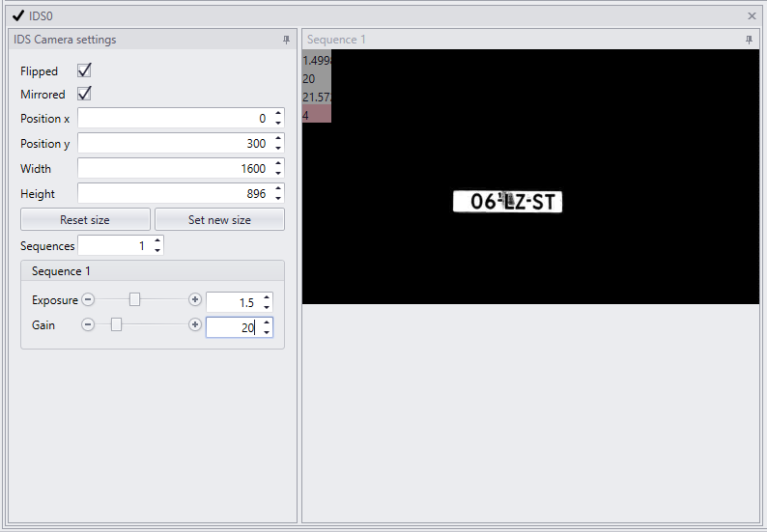Pin the Sequence 1 preview panel

(x=749, y=41)
